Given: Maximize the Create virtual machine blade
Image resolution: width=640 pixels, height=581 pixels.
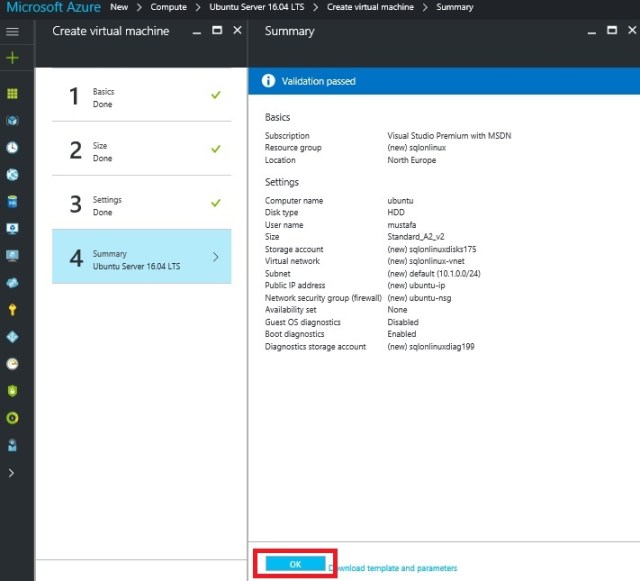Looking at the screenshot, I should [x=217, y=30].
